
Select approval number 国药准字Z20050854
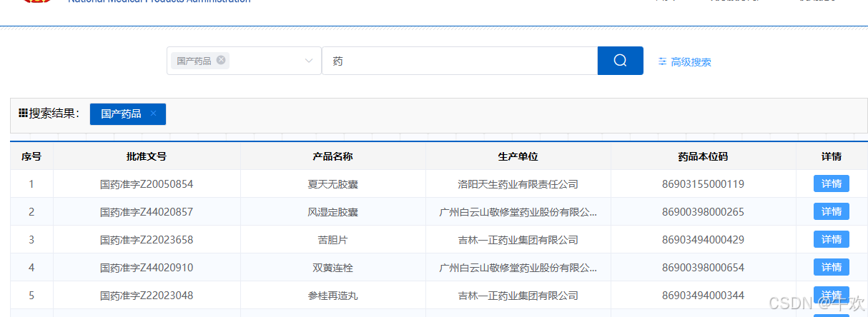[147, 184]
